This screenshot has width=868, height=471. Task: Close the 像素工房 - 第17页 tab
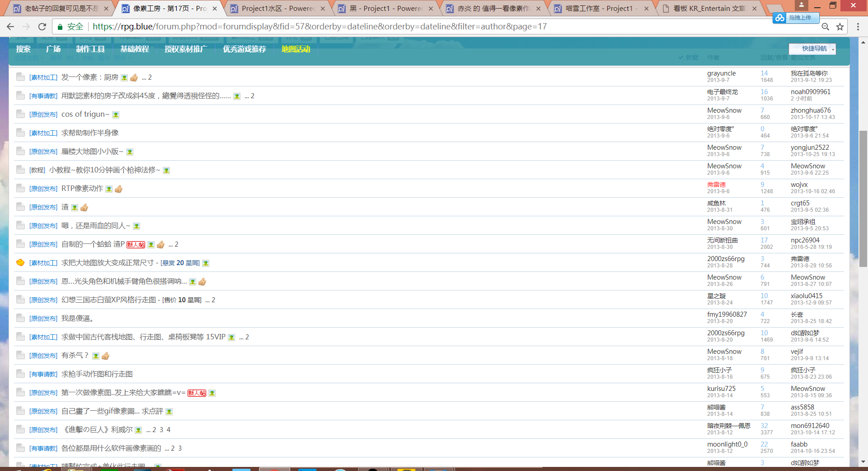pos(215,9)
